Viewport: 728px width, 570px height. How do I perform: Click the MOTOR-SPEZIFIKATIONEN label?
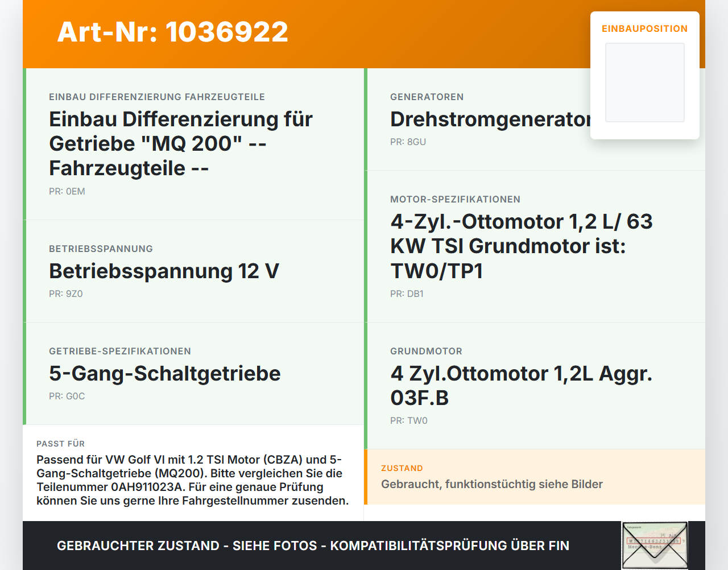pyautogui.click(x=456, y=200)
